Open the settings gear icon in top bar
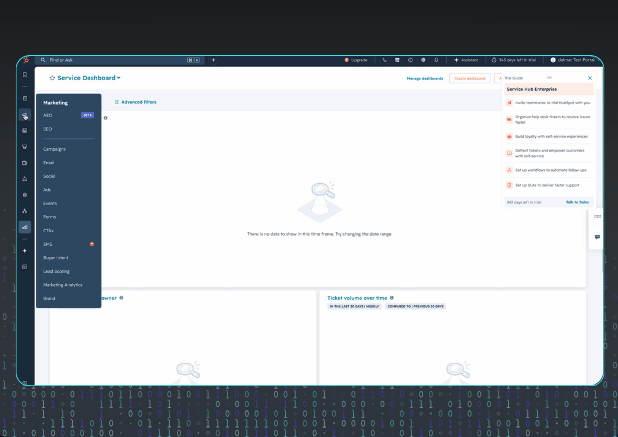Image resolution: width=618 pixels, height=437 pixels. click(423, 60)
